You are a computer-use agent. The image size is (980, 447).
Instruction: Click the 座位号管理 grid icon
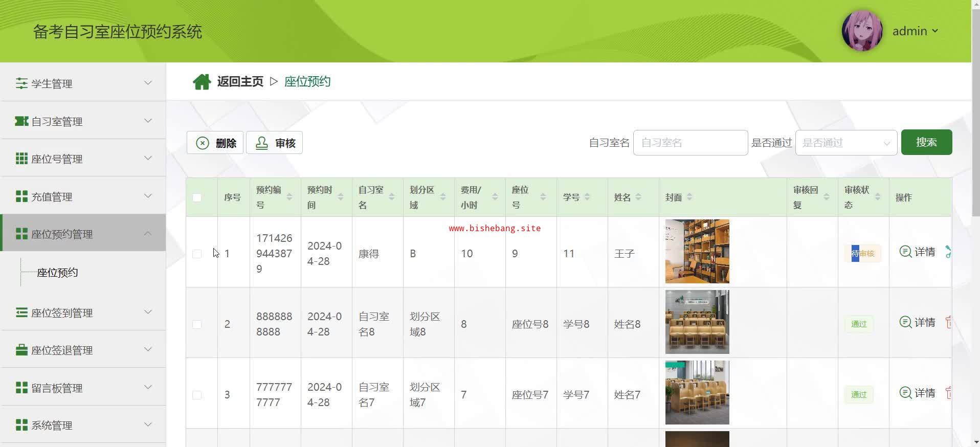pos(21,159)
